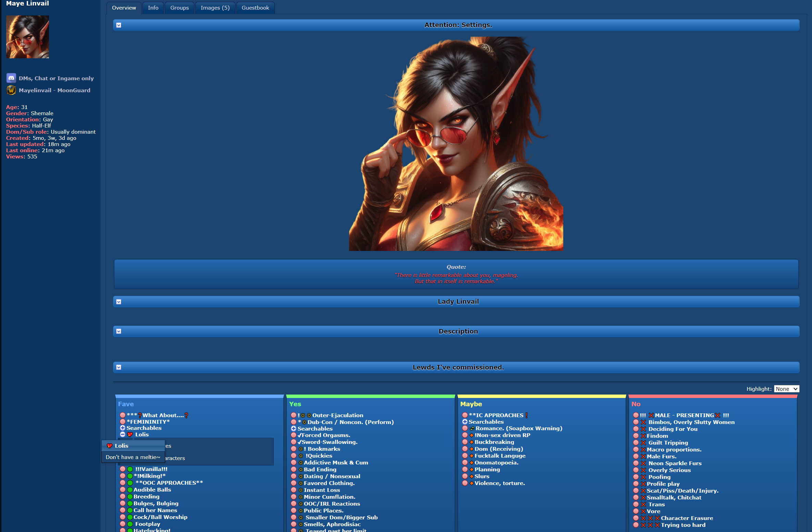Click green circle icon beside !!!Vanilla!!!
Image resolution: width=812 pixels, height=532 pixels.
[x=130, y=469]
